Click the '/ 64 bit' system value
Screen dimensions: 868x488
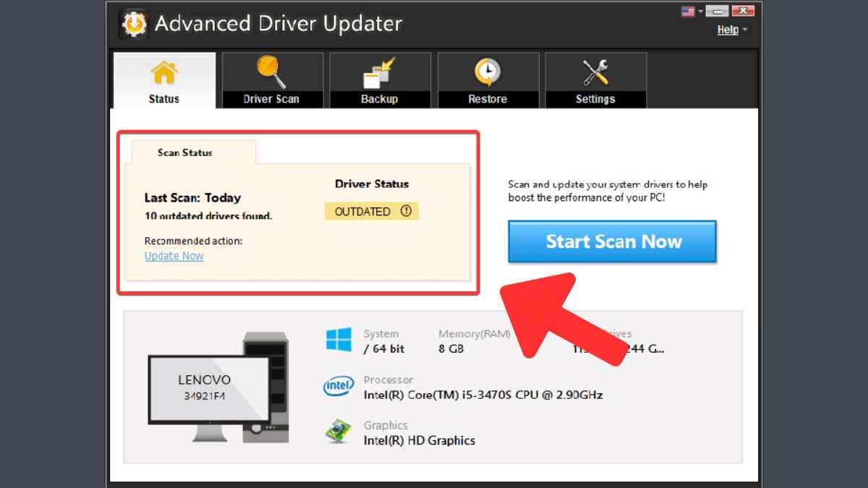point(384,348)
